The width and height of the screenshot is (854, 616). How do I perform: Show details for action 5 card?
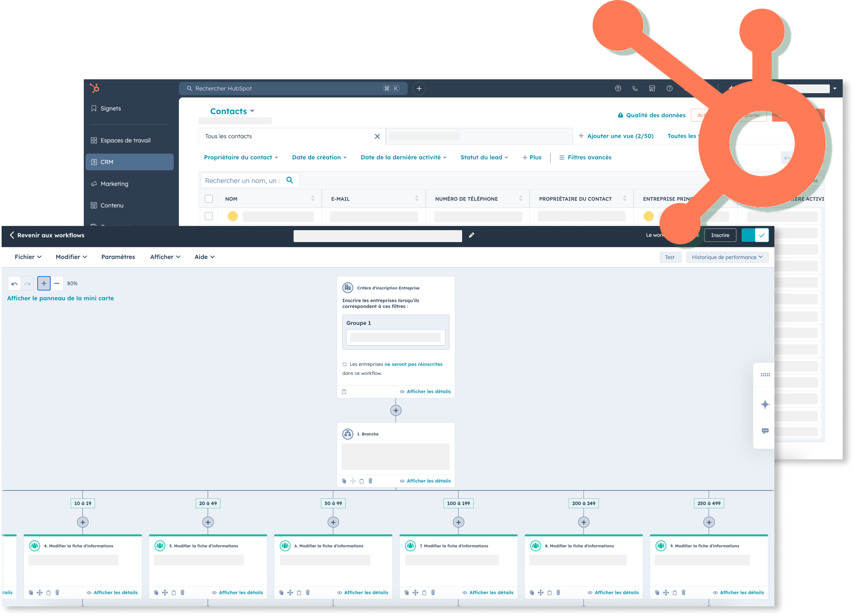pyautogui.click(x=237, y=593)
